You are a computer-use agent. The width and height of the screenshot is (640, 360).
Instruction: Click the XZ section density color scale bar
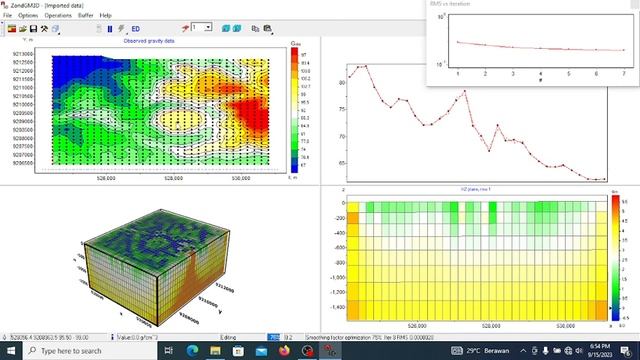pos(615,258)
